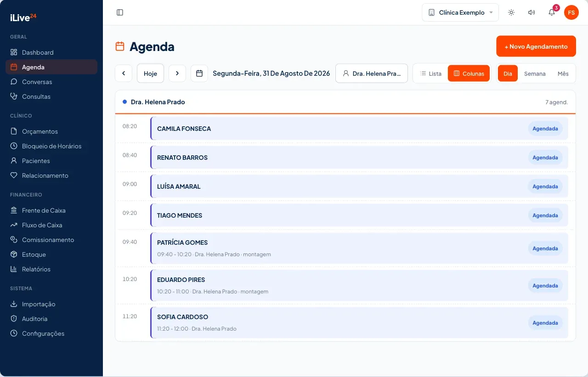Click the Configurações clock-style icon

pos(14,333)
